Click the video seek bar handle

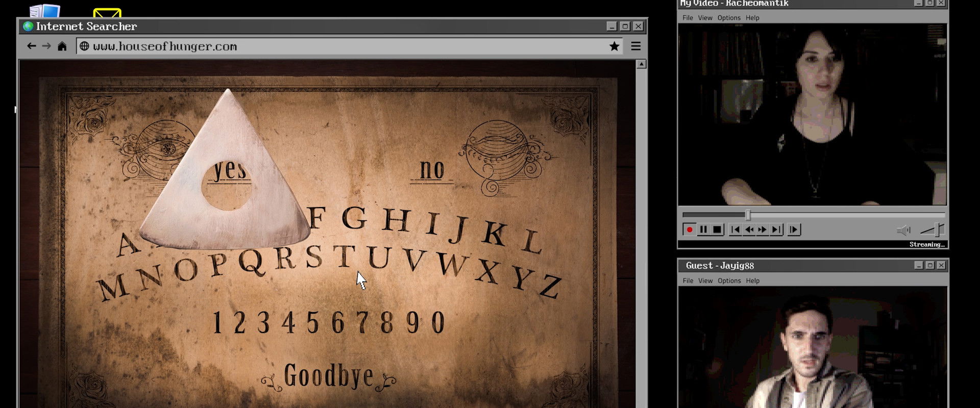tap(748, 215)
